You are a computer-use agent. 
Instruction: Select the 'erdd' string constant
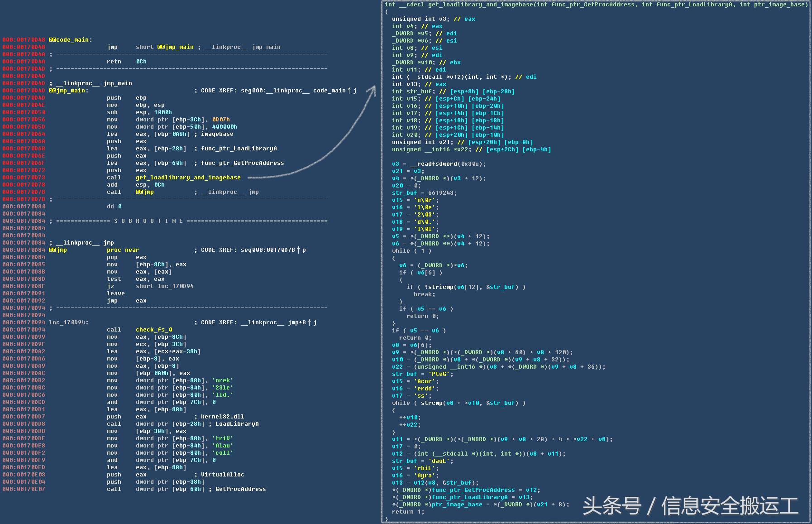(x=425, y=389)
